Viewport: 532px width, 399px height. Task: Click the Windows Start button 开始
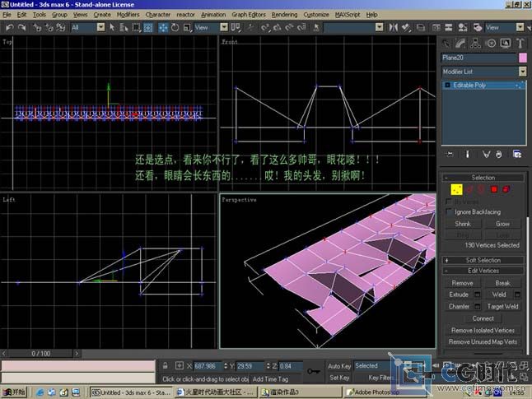pyautogui.click(x=15, y=392)
